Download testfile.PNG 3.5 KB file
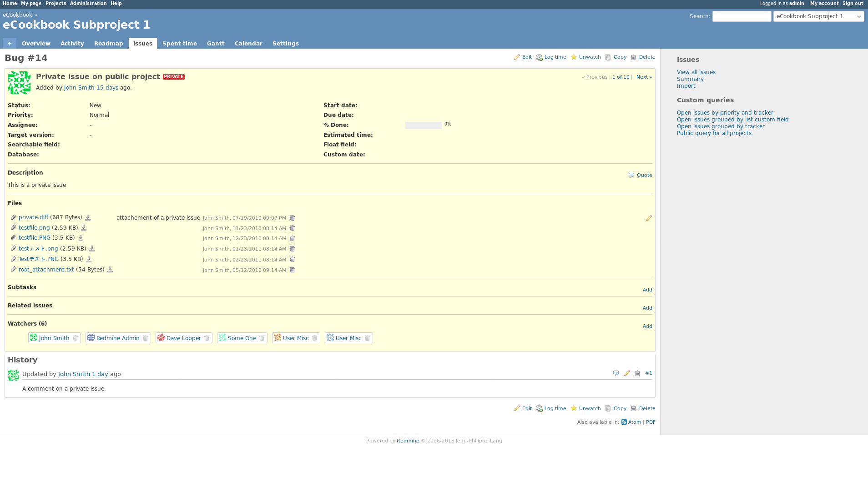868x487 pixels. pos(81,238)
